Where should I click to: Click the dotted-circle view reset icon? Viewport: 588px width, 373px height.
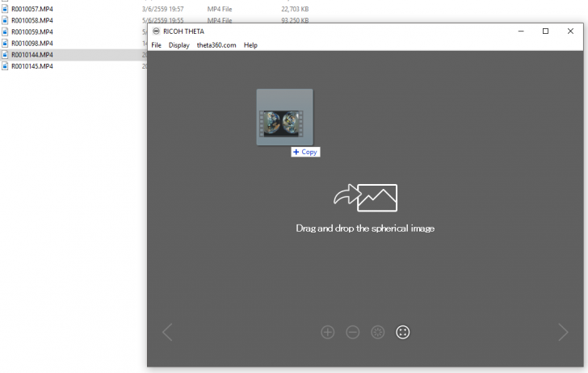coord(378,332)
